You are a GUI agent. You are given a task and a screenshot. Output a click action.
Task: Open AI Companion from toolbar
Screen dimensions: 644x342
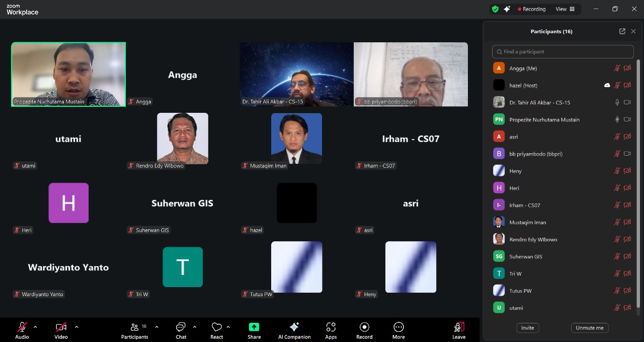(x=294, y=327)
